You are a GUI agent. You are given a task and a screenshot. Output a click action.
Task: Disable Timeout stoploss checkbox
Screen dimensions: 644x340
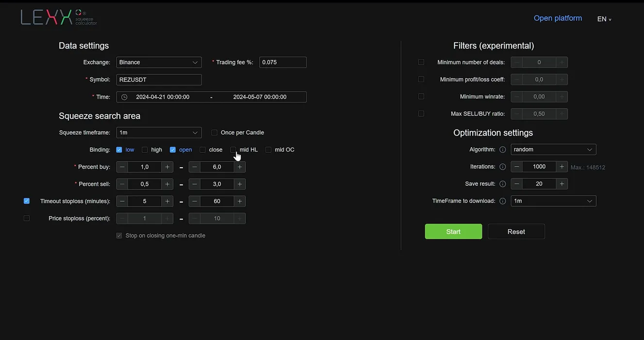[x=27, y=201]
